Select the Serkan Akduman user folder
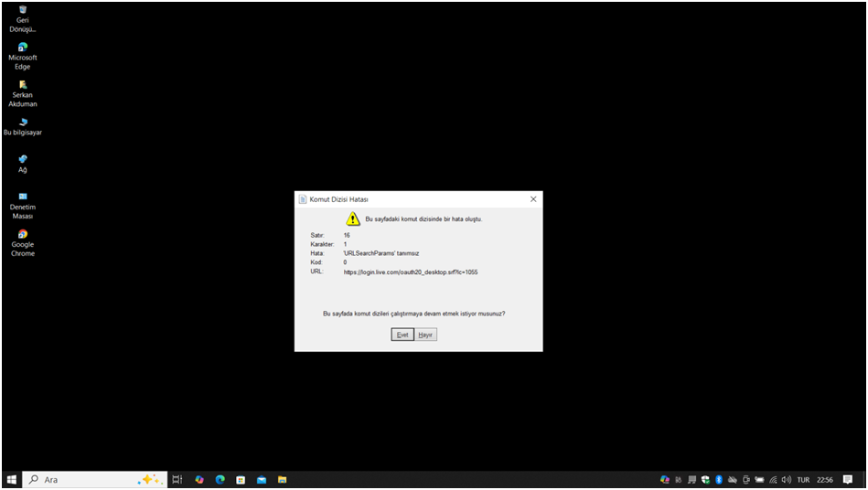This screenshot has width=868, height=490. [22, 93]
